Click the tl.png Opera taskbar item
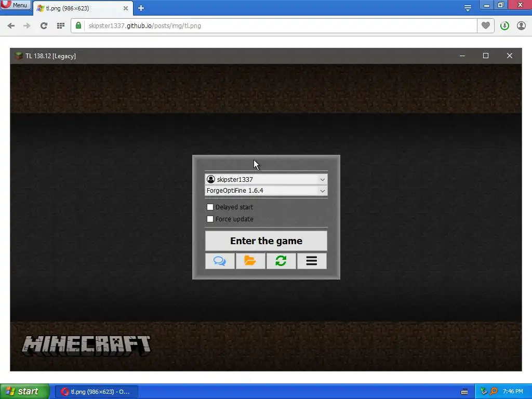This screenshot has height=399, width=532. pyautogui.click(x=96, y=392)
